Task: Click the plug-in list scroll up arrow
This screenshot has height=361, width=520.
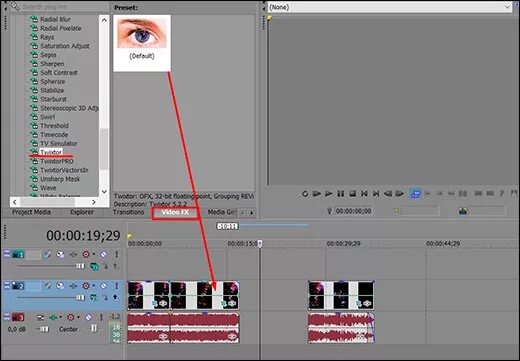Action: (104, 20)
